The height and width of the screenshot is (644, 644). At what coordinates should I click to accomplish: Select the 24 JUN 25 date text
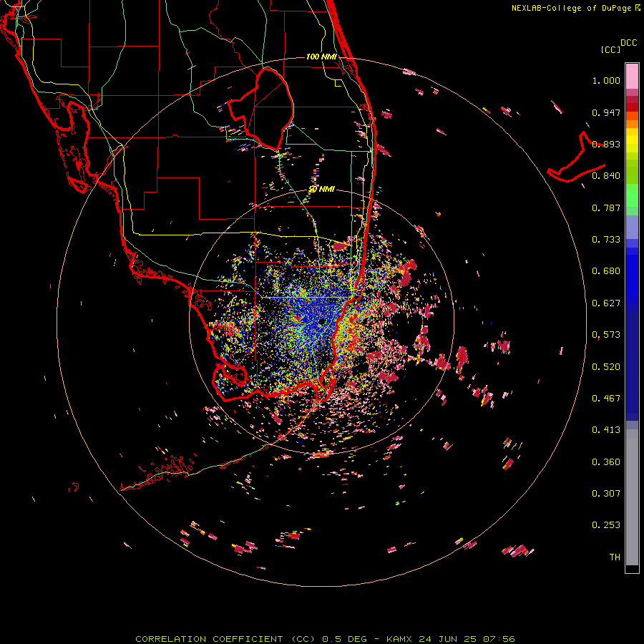click(448, 639)
